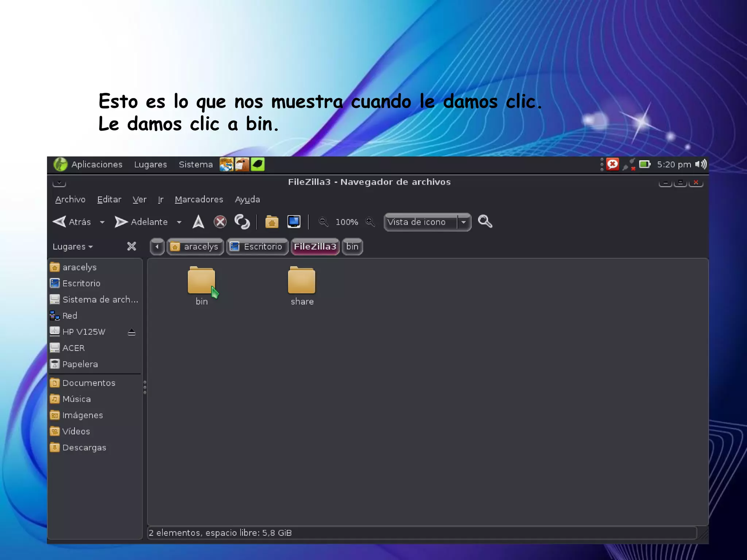Screen dimensions: 747x560
Task: Launch the middle panel launcher icon
Action: click(242, 164)
